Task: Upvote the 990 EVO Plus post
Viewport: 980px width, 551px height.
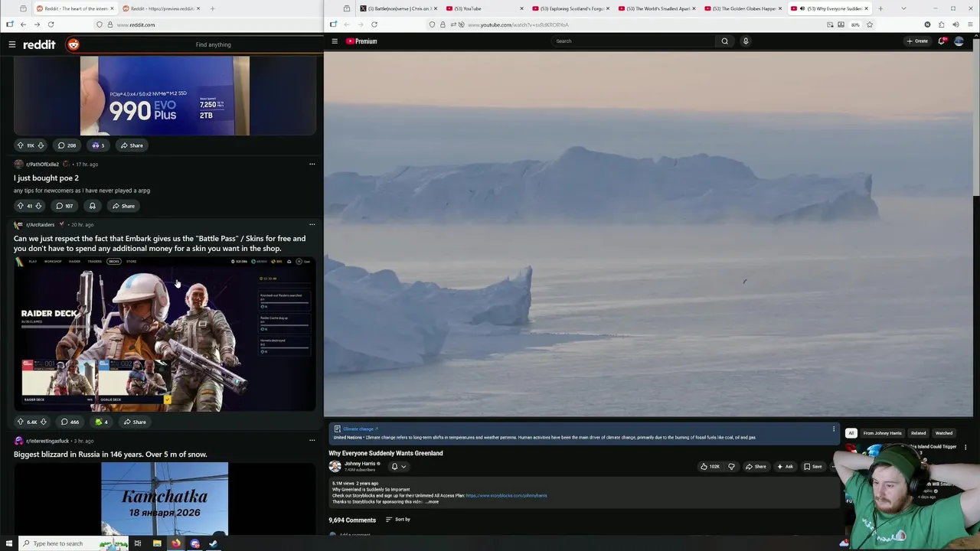Action: pos(21,145)
